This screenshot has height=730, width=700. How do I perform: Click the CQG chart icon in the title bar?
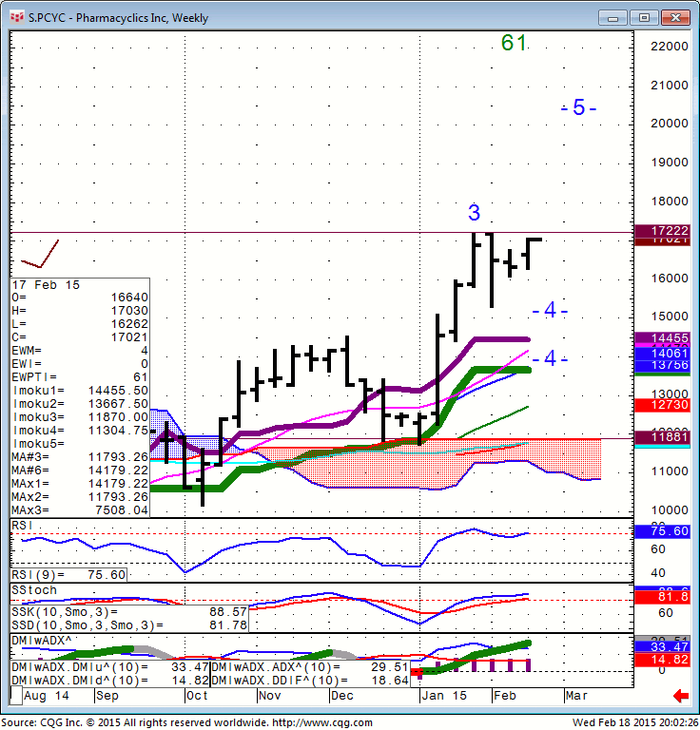tap(17, 18)
